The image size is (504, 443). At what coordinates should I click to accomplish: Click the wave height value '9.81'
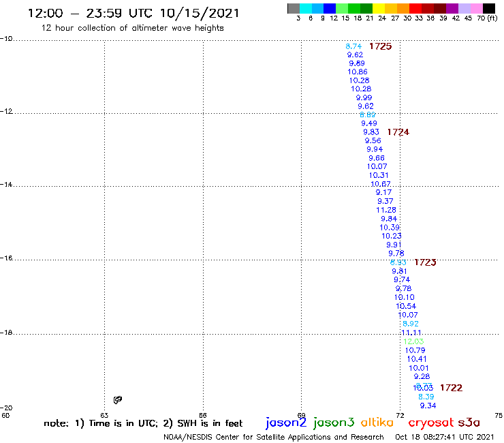pyautogui.click(x=399, y=271)
